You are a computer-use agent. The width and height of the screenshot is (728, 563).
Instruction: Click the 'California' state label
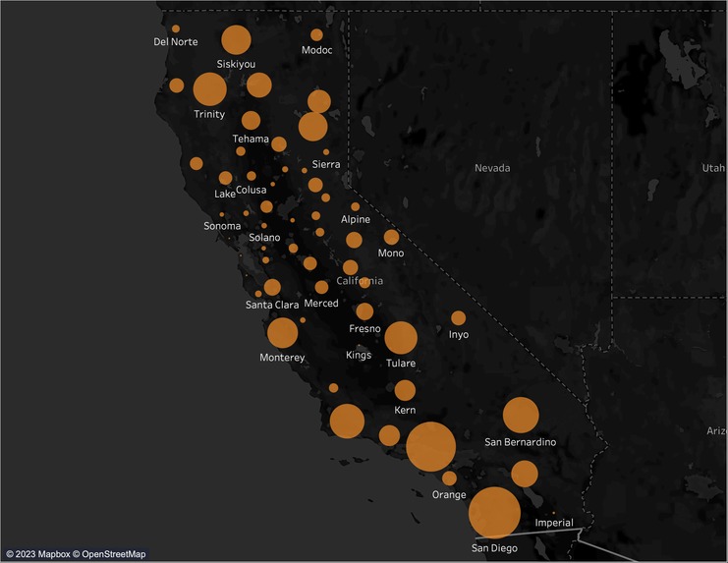click(360, 280)
